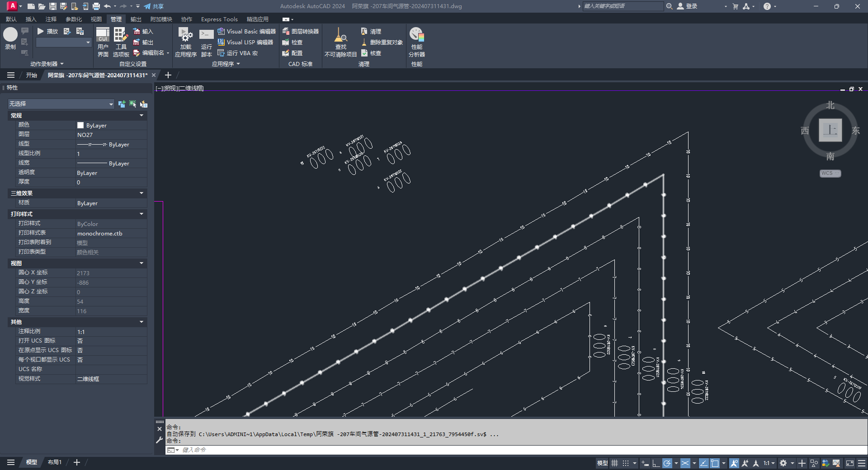The image size is (868, 470).
Task: Click the 模型 model space status button
Action: tap(602, 463)
